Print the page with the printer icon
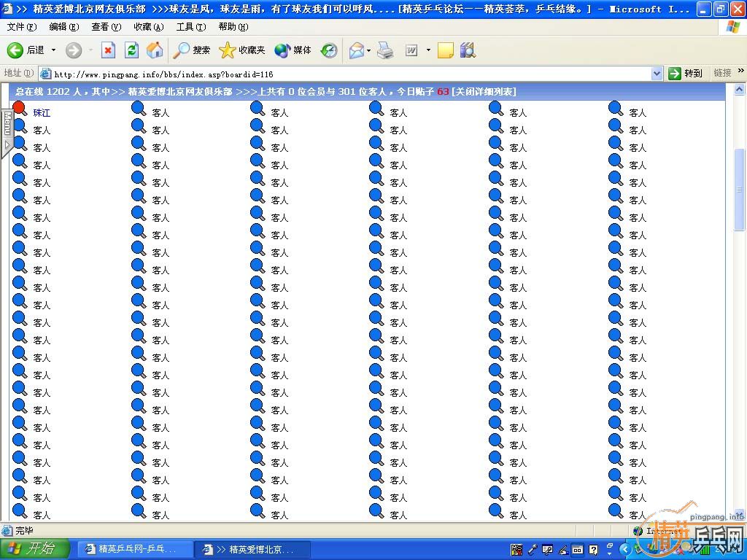Screen dimensions: 747x560 tap(385, 50)
